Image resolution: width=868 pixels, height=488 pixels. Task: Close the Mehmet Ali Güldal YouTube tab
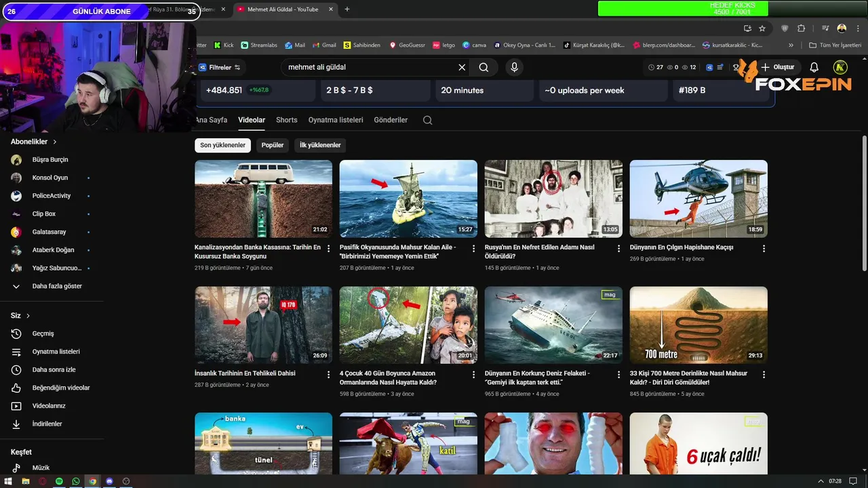(331, 9)
